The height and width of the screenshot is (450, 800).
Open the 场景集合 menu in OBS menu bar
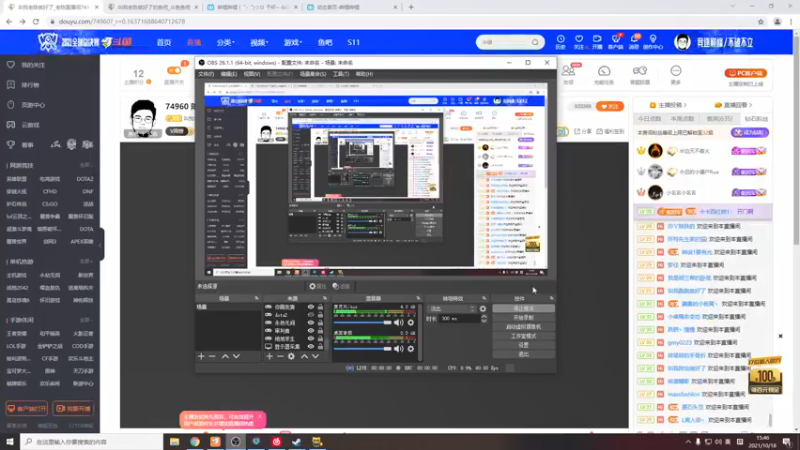coord(312,74)
